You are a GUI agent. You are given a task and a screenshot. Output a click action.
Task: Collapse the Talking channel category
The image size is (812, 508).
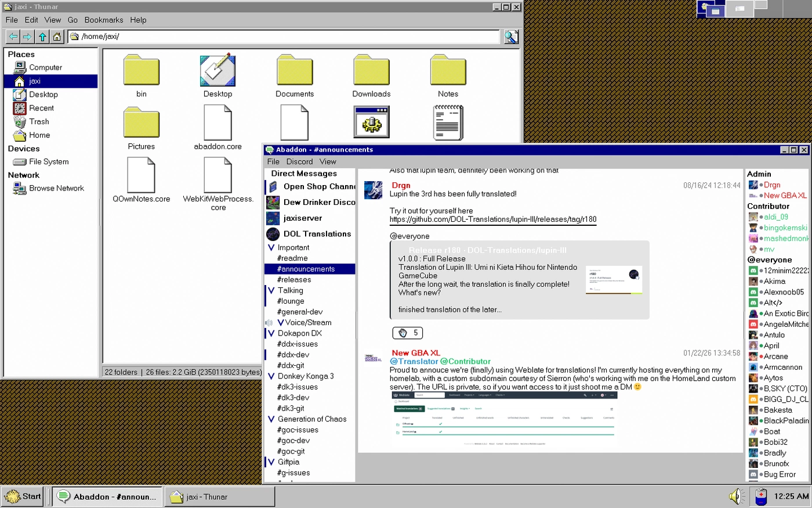(271, 290)
